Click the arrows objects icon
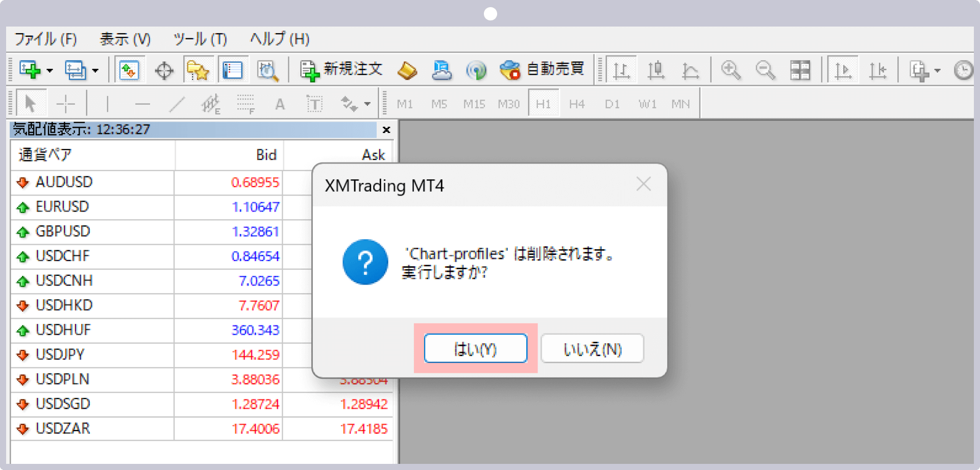The width and height of the screenshot is (980, 470). [350, 104]
